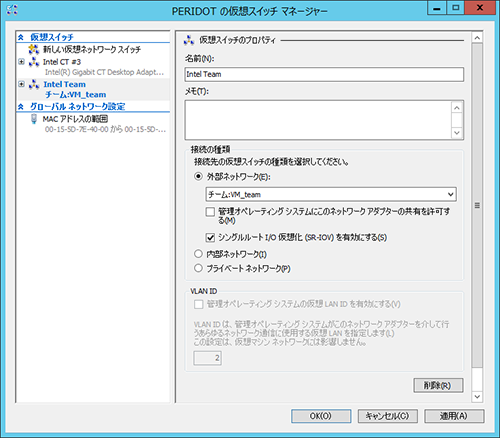Click the 削除(R) button
Screen dimensions: 500x438
coord(438,385)
